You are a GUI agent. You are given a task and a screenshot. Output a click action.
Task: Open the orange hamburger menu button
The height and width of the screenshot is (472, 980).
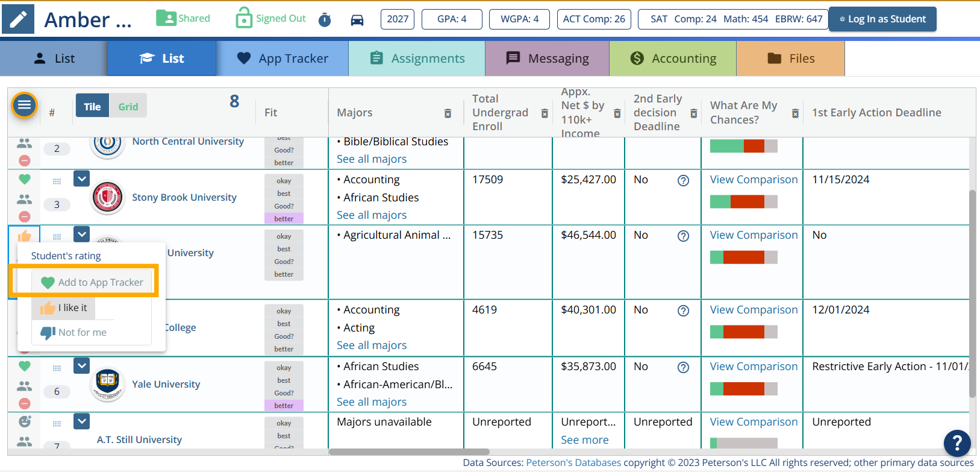[x=24, y=105]
